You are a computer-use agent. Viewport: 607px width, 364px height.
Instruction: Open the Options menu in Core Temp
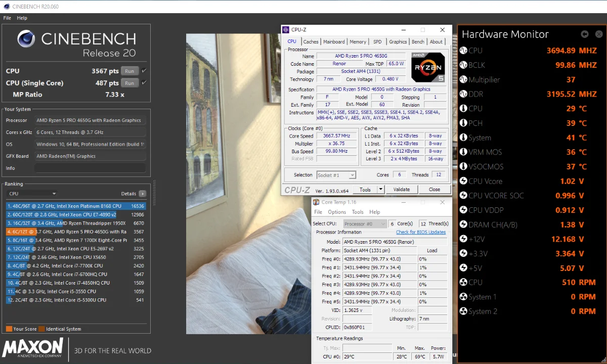[x=337, y=212]
